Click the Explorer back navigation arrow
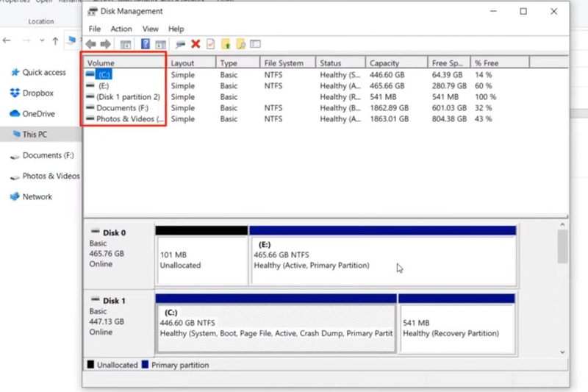 tap(7, 40)
